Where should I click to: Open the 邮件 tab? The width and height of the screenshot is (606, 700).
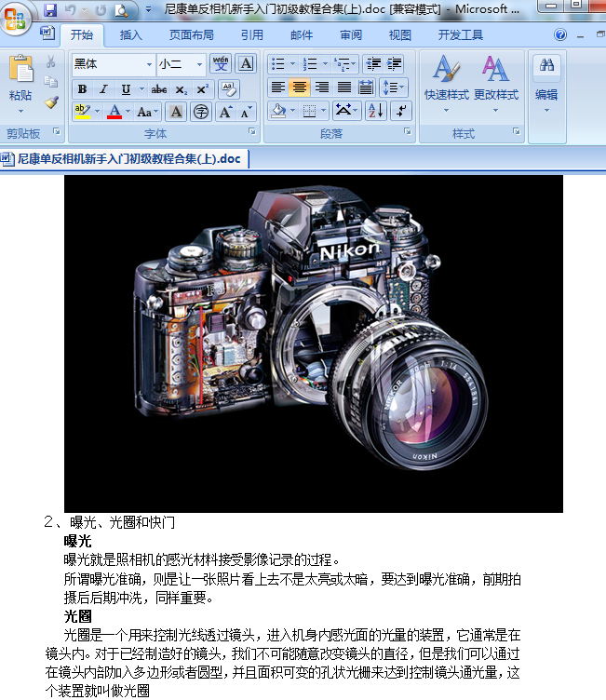302,35
